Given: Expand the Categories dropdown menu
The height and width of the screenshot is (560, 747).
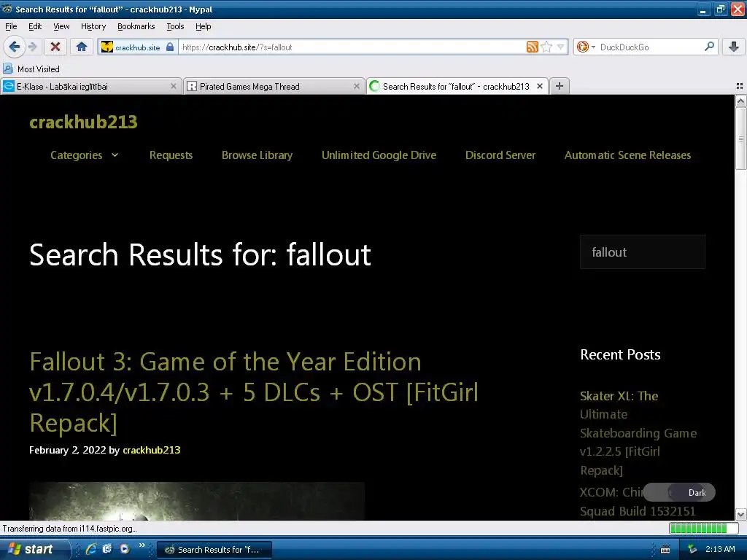Looking at the screenshot, I should pos(85,155).
